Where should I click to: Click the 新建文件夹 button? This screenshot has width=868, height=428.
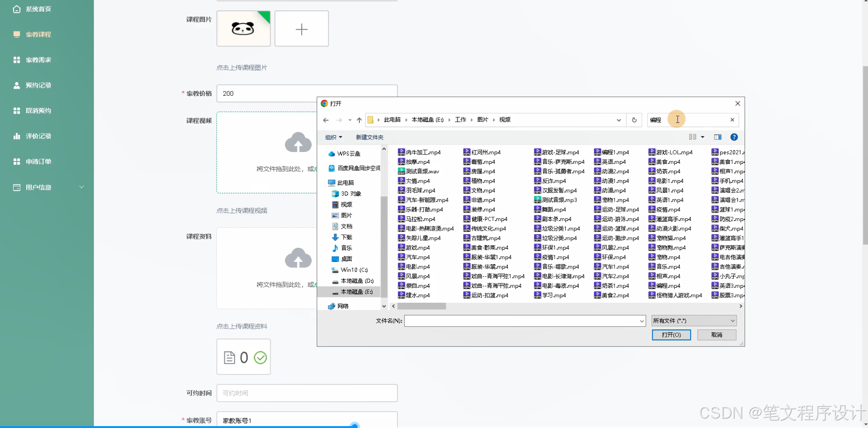point(369,137)
